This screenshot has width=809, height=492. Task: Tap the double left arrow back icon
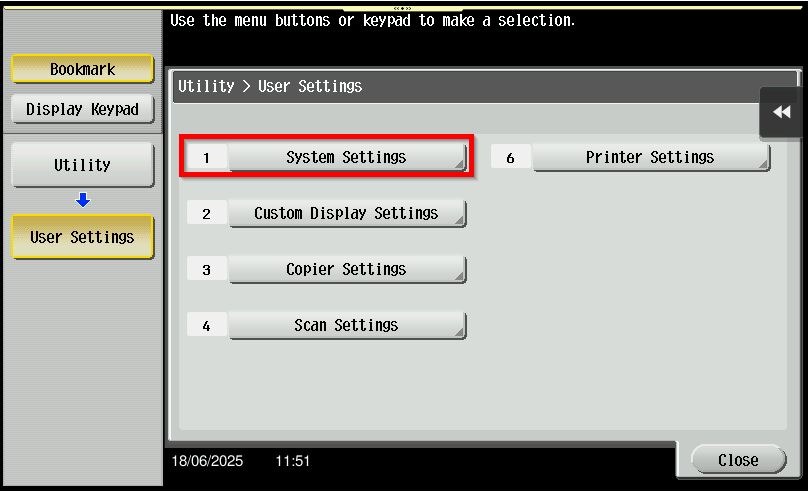[x=782, y=112]
